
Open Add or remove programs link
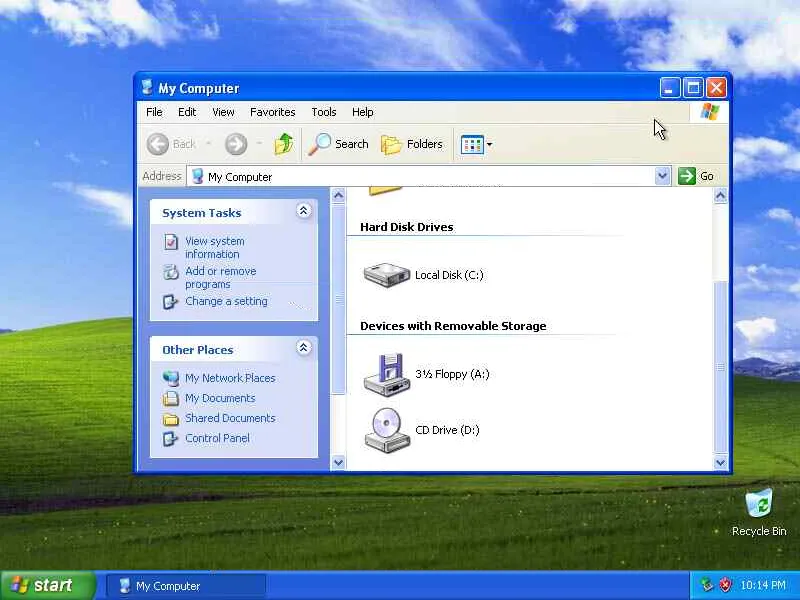point(220,278)
